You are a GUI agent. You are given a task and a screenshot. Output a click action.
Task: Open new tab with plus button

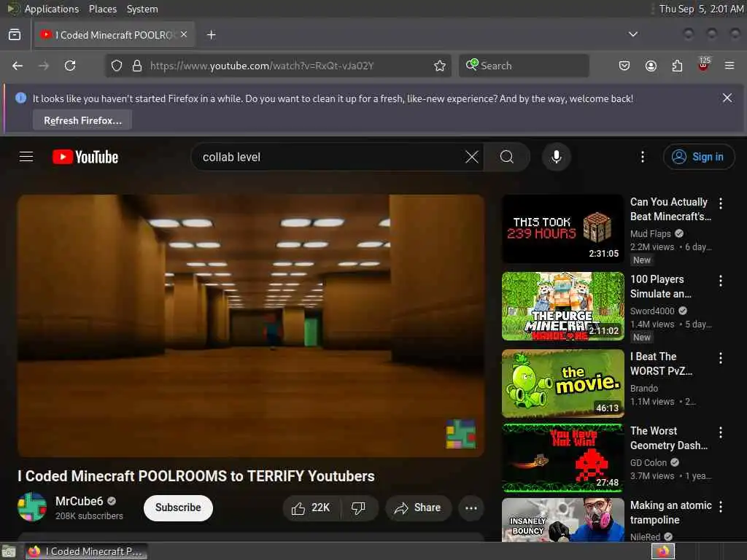click(211, 35)
